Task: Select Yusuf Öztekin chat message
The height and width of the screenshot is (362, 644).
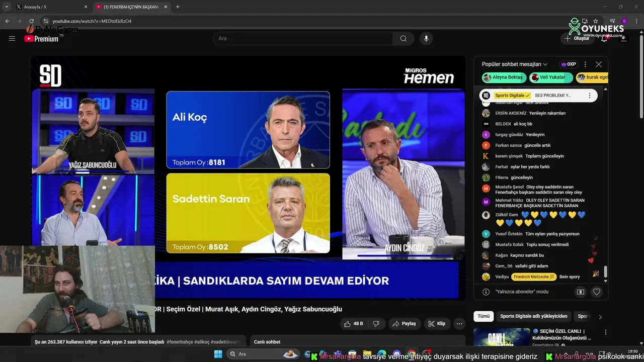Action: (x=541, y=234)
